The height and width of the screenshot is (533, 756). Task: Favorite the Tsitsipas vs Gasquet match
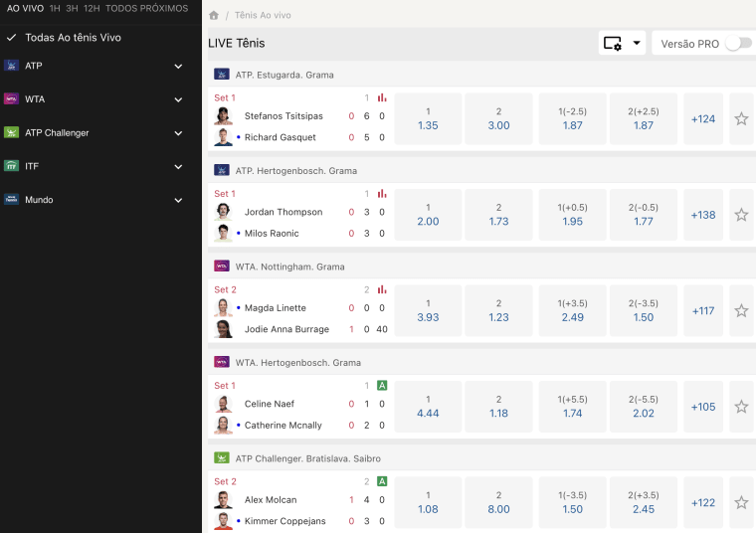pos(741,119)
